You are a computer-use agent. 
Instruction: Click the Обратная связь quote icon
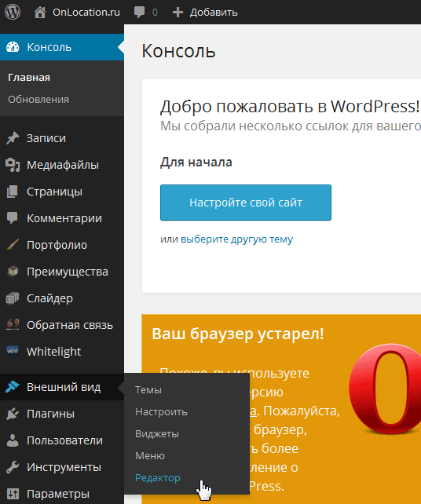(x=13, y=325)
